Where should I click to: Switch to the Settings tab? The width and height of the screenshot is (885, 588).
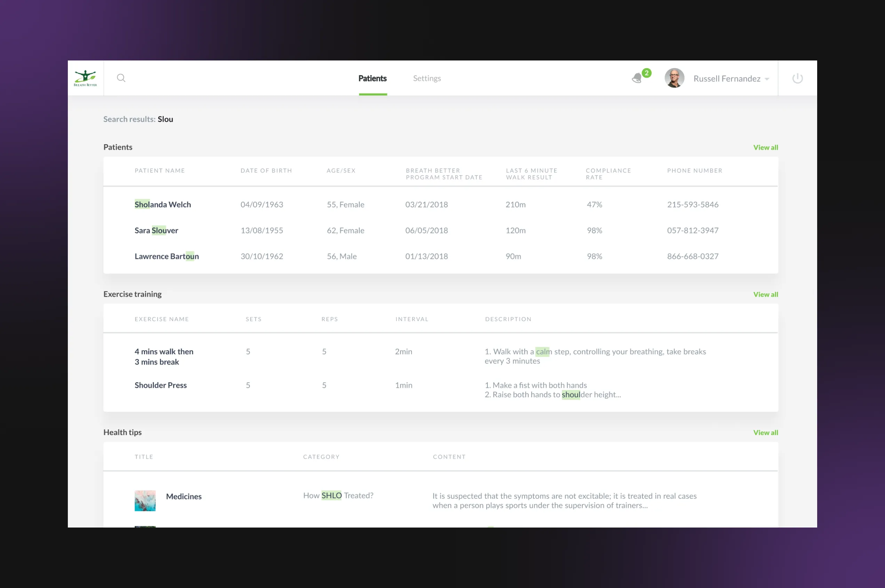(x=427, y=79)
